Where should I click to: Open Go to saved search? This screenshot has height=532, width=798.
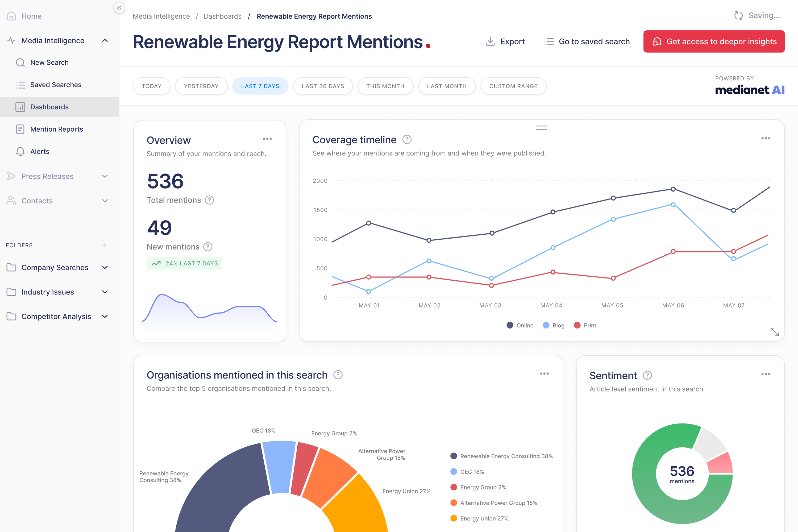587,41
